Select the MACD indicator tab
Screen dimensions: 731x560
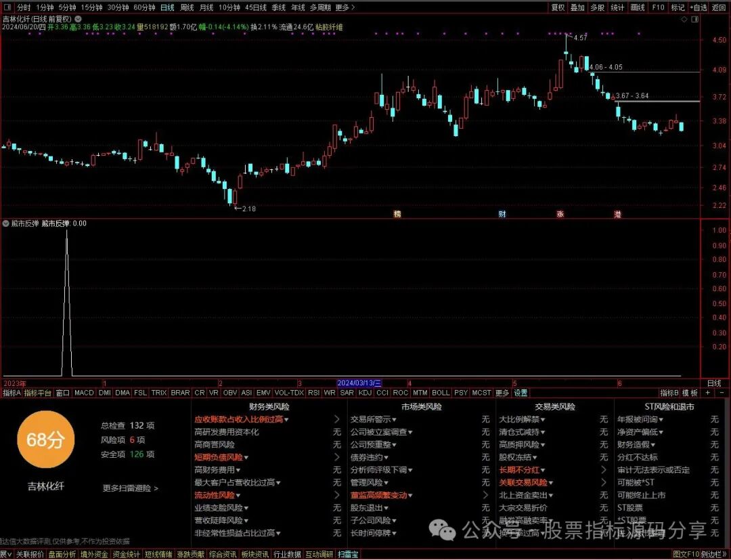pos(84,393)
